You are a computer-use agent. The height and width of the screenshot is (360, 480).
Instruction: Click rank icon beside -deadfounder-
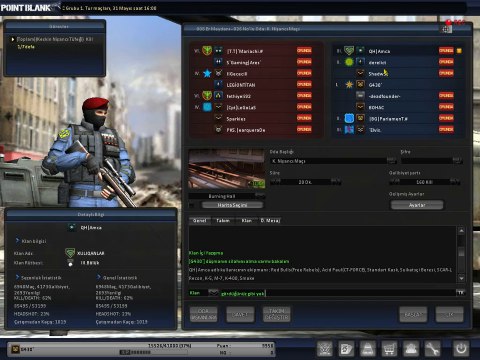[x=360, y=96]
